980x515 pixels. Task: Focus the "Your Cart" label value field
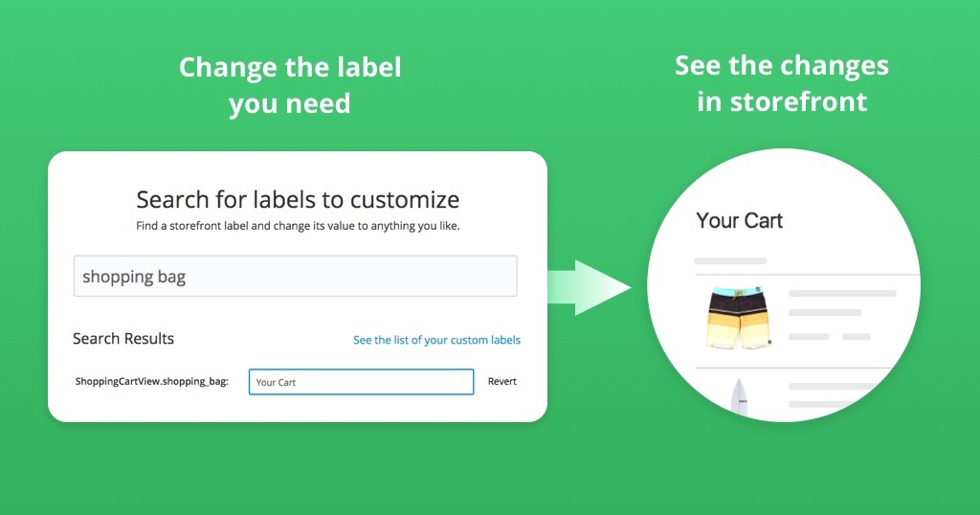click(x=361, y=382)
